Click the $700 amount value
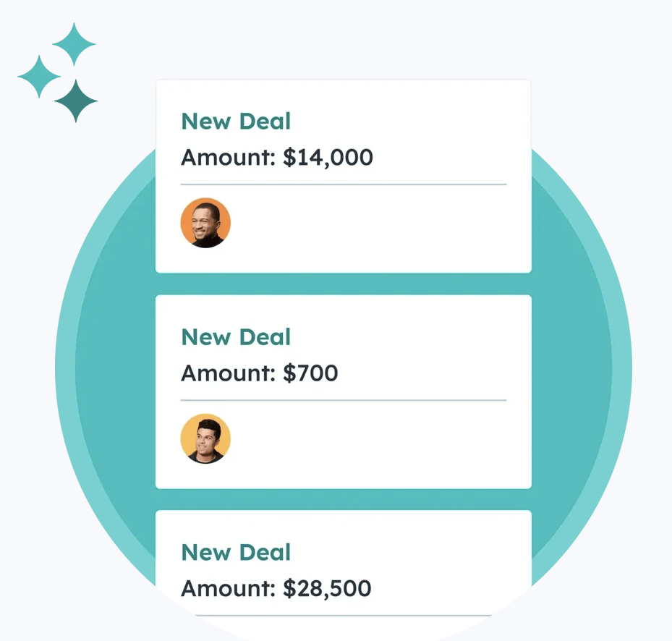Image resolution: width=672 pixels, height=641 pixels. [x=310, y=373]
